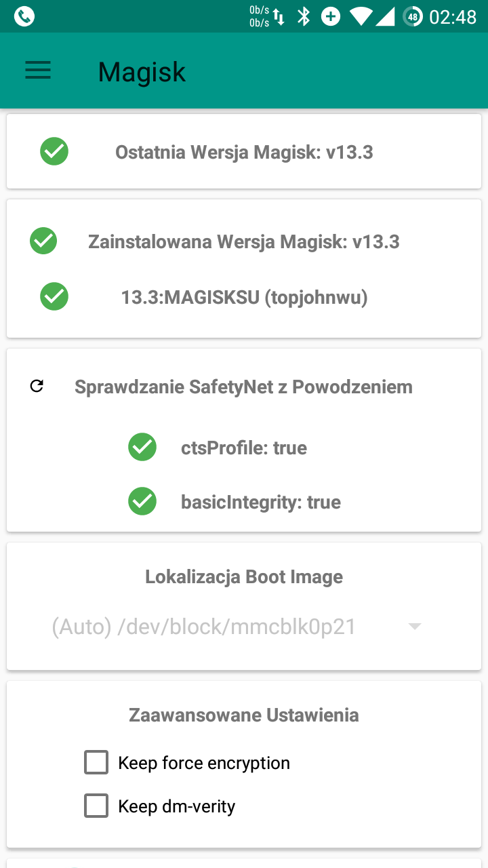The width and height of the screenshot is (488, 868).
Task: Tap the battery indicator in status bar
Action: coord(412,16)
